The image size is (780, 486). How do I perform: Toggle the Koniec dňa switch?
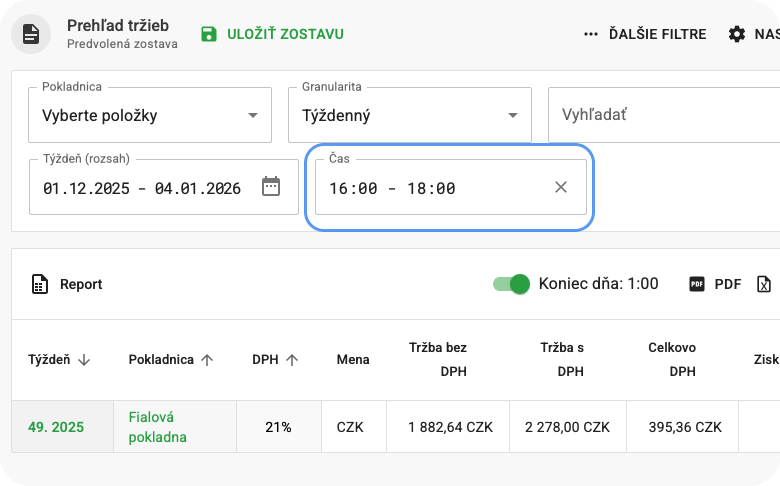click(x=511, y=284)
